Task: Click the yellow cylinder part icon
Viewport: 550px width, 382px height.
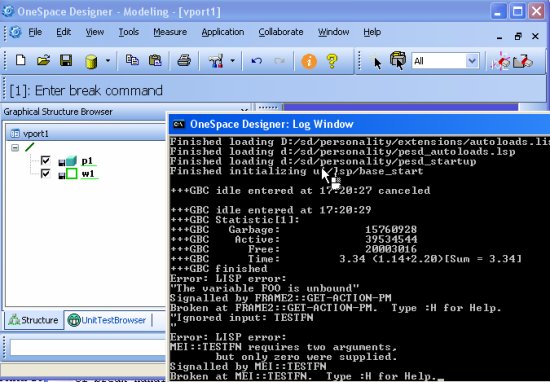Action: point(91,61)
